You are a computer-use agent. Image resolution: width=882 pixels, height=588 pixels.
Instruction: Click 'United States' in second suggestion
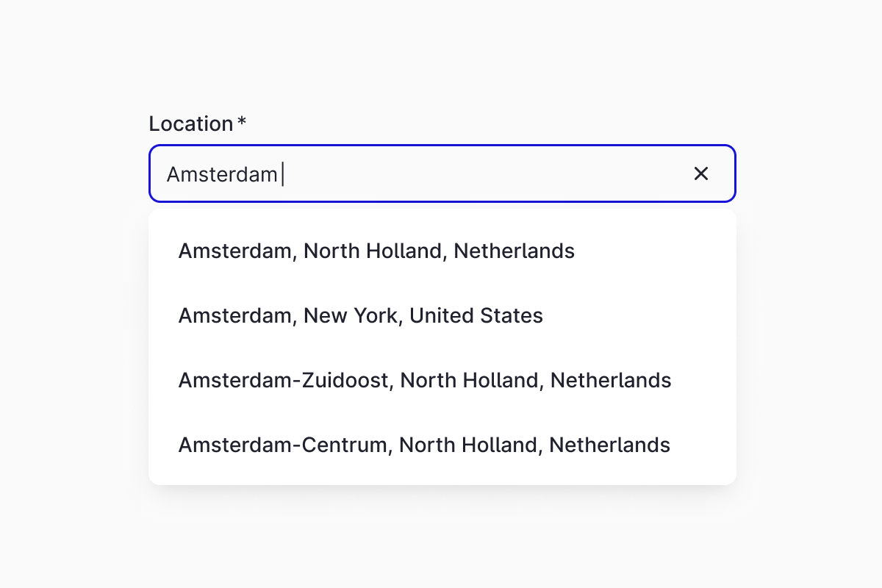(x=476, y=316)
